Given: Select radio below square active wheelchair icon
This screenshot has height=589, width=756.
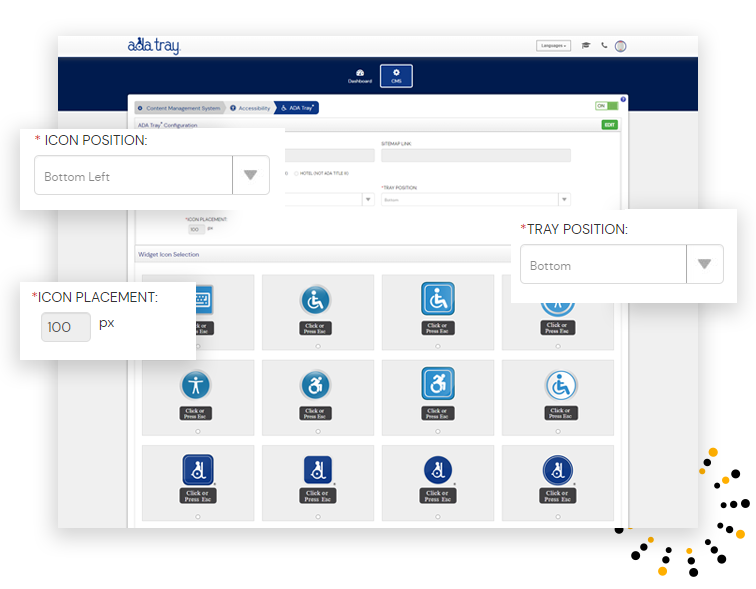Looking at the screenshot, I should (438, 431).
